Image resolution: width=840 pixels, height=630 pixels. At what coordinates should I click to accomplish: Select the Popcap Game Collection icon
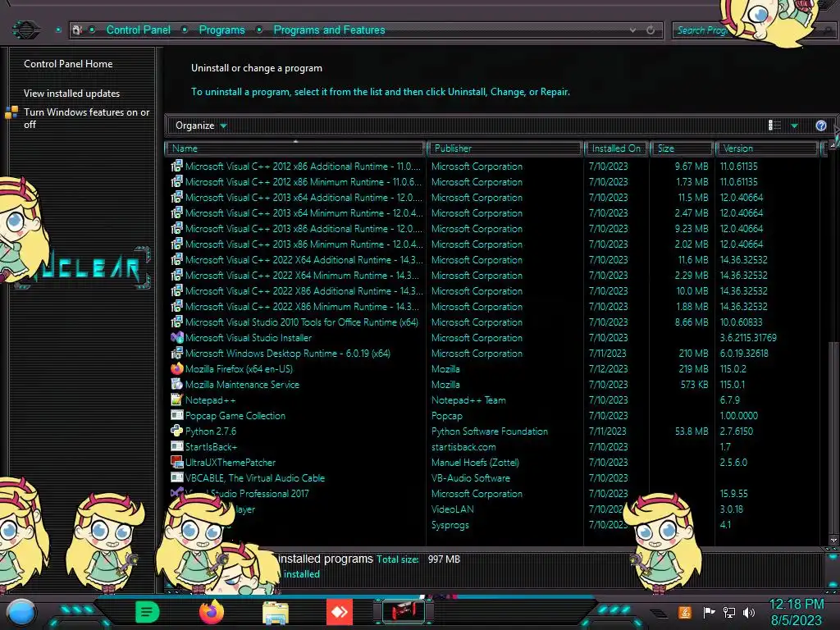click(177, 415)
